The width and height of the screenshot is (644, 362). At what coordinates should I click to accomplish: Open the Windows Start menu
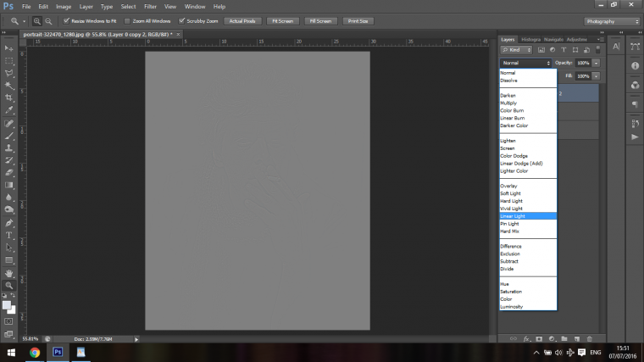pyautogui.click(x=11, y=352)
